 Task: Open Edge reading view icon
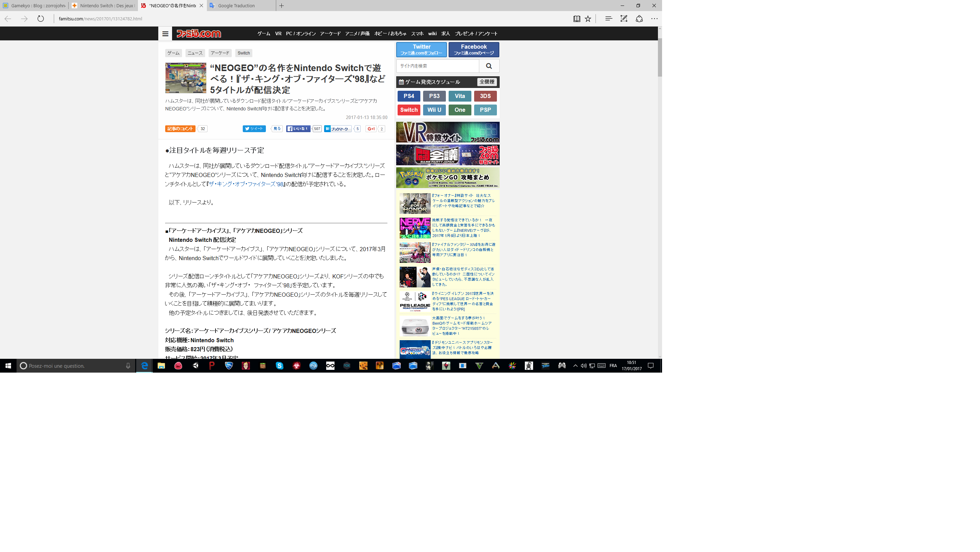pyautogui.click(x=576, y=19)
